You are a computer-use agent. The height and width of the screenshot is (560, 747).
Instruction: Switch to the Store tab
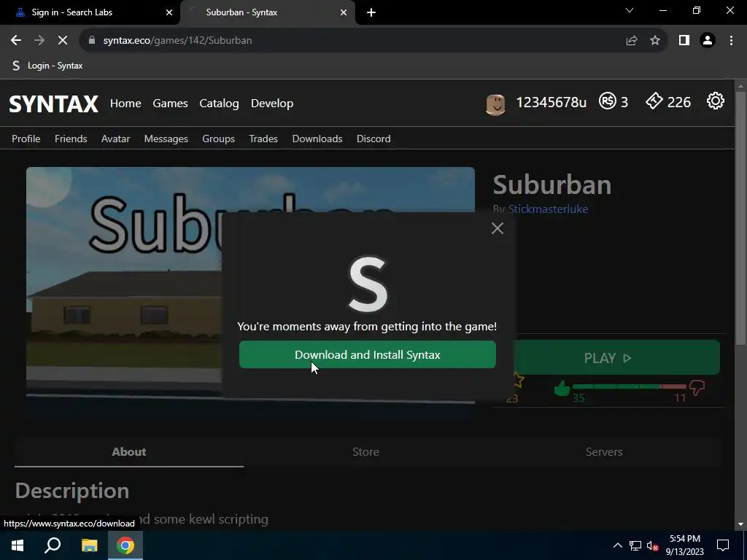[x=366, y=452]
